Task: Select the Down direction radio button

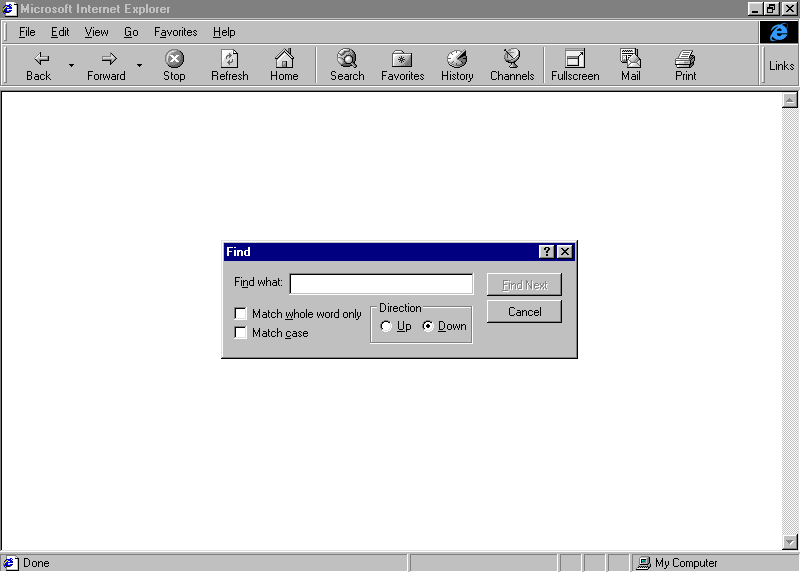Action: 428,326
